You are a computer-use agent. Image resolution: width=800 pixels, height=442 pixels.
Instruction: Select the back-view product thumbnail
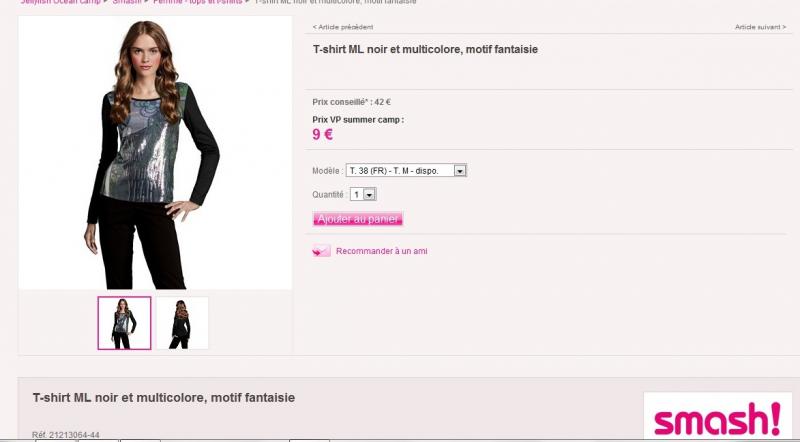182,323
